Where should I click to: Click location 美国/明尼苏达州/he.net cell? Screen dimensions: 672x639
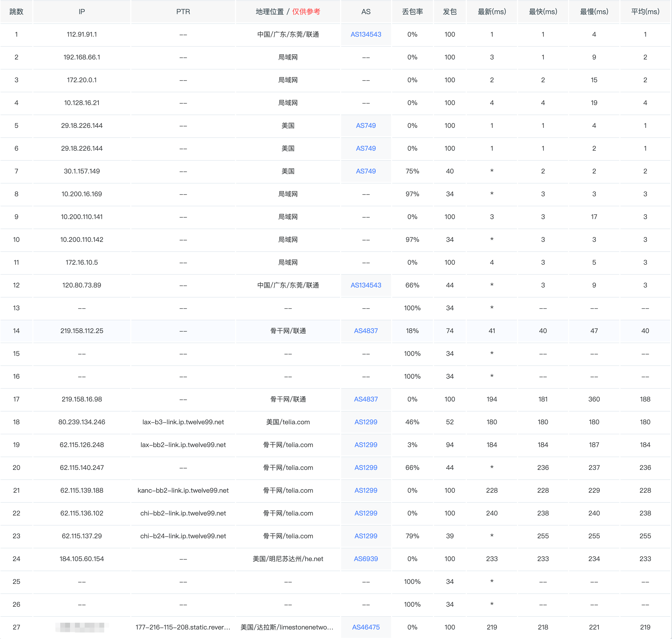288,559
